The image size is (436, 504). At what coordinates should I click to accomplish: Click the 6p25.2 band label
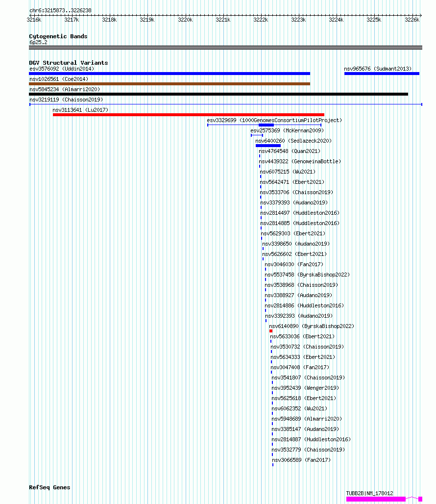tap(38, 43)
